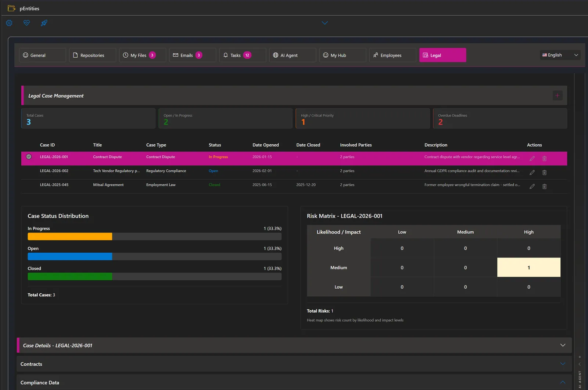Click the High / Critical Priority card
Screen dimensions: 588x390
pos(363,118)
